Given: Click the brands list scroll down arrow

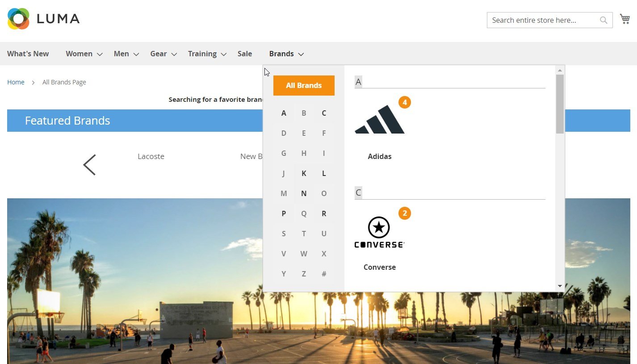Looking at the screenshot, I should pyautogui.click(x=560, y=286).
